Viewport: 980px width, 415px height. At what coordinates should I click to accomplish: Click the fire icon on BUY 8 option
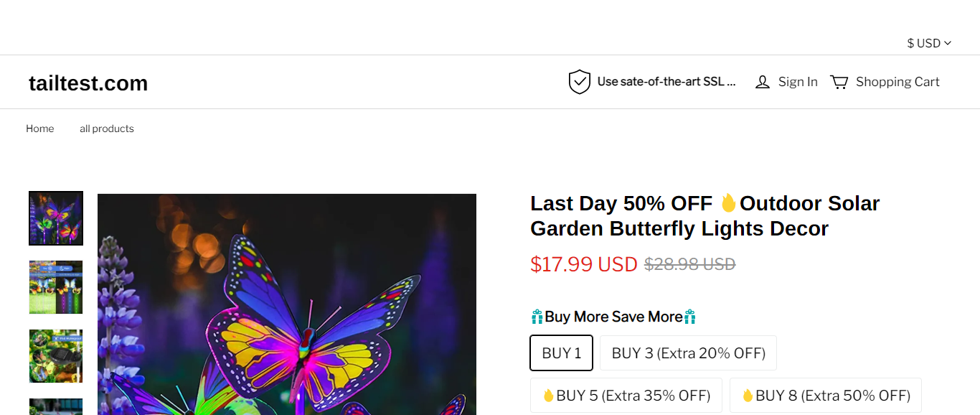click(x=748, y=396)
